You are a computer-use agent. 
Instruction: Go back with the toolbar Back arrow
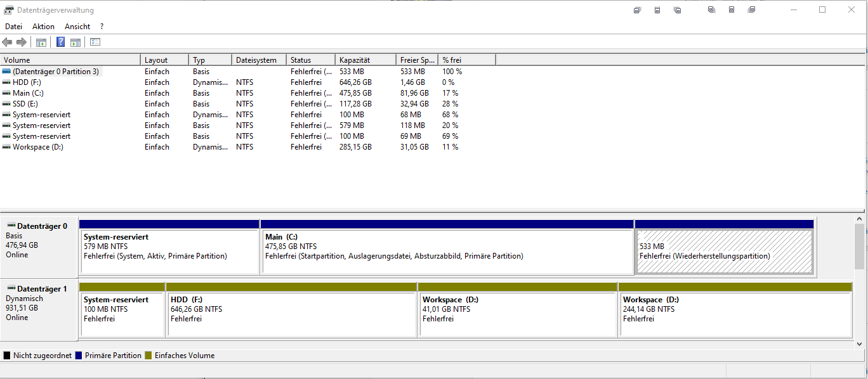click(7, 42)
